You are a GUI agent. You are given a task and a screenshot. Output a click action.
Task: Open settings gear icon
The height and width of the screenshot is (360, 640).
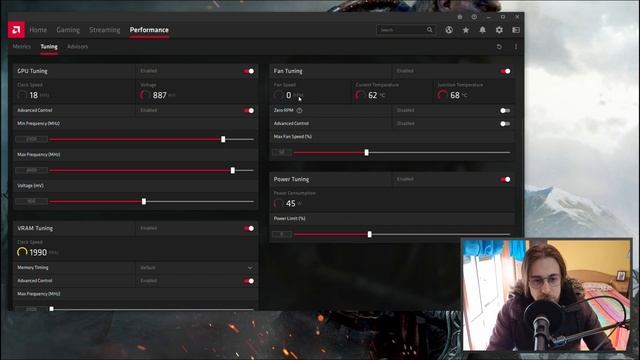499,30
